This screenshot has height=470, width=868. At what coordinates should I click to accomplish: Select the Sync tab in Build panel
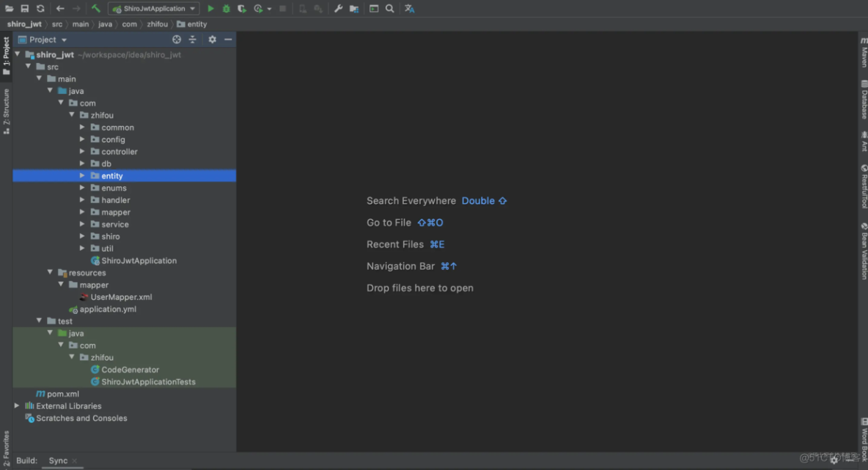[x=58, y=460]
